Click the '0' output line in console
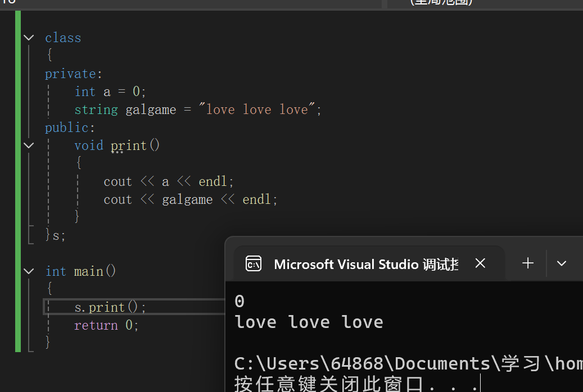This screenshot has width=583, height=392. (240, 301)
